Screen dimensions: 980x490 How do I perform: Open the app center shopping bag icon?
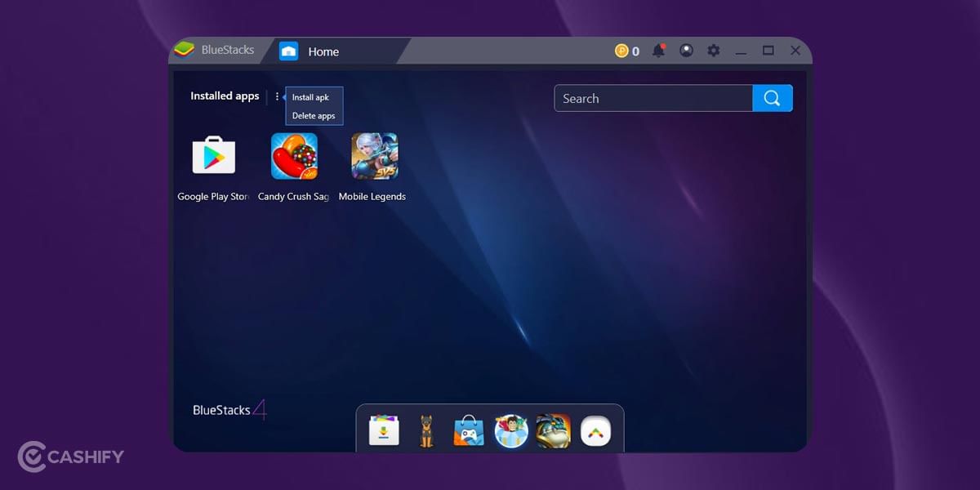pyautogui.click(x=469, y=430)
